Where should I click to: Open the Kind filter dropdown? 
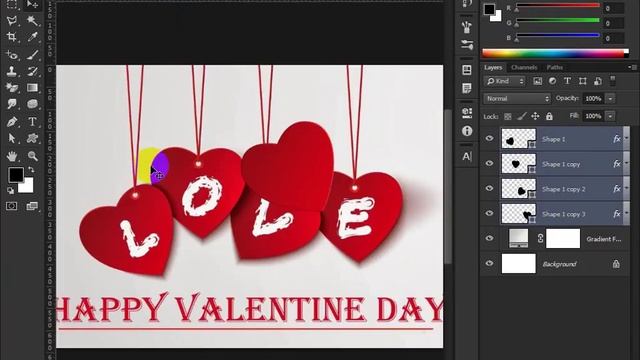pyautogui.click(x=505, y=81)
